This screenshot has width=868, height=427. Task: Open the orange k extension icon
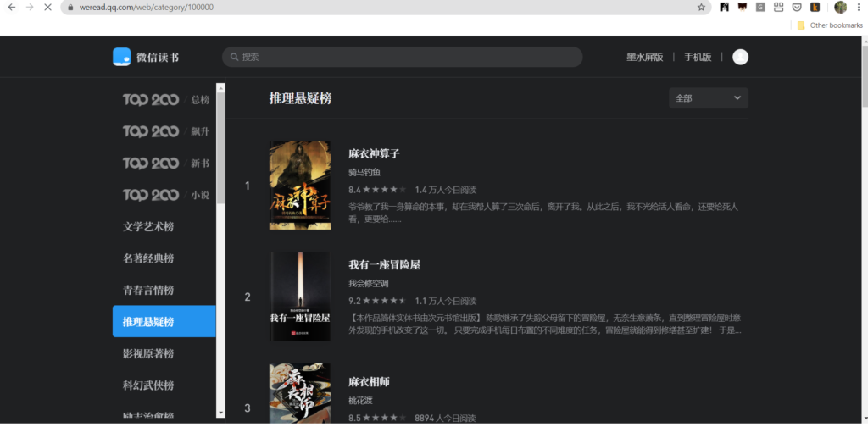pyautogui.click(x=815, y=7)
